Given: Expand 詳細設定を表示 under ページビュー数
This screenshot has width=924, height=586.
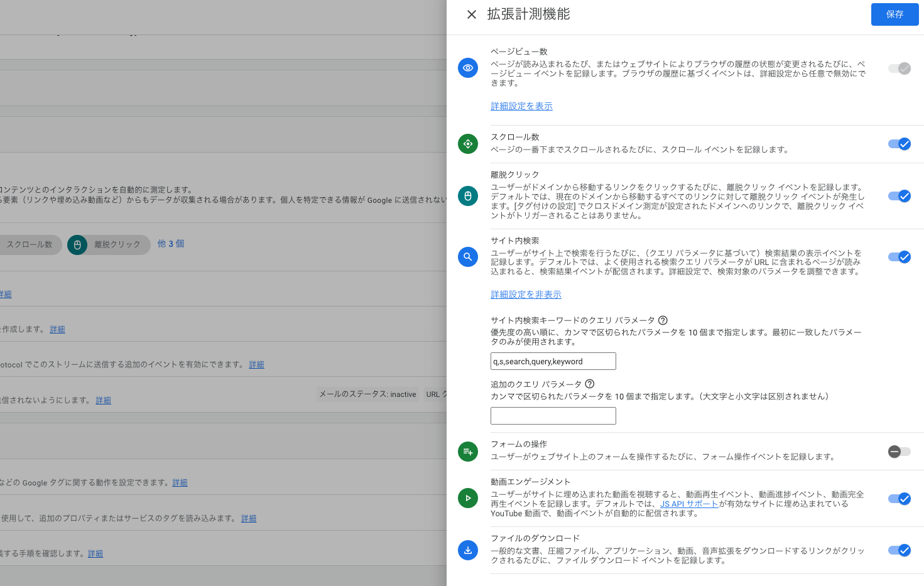Looking at the screenshot, I should 521,106.
